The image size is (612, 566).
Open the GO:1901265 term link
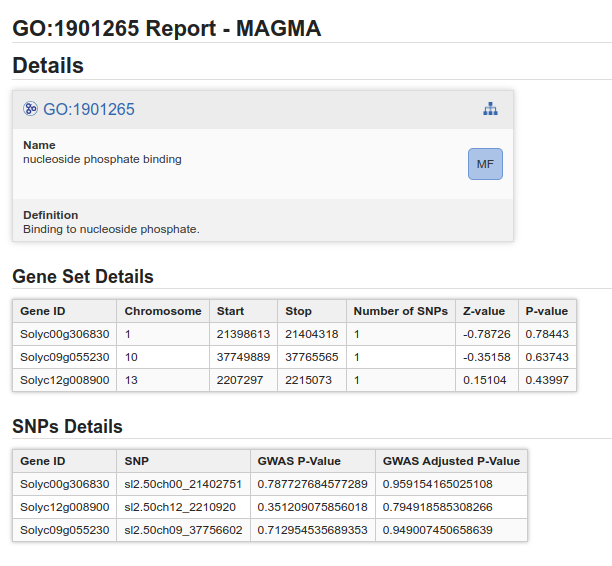(88, 109)
